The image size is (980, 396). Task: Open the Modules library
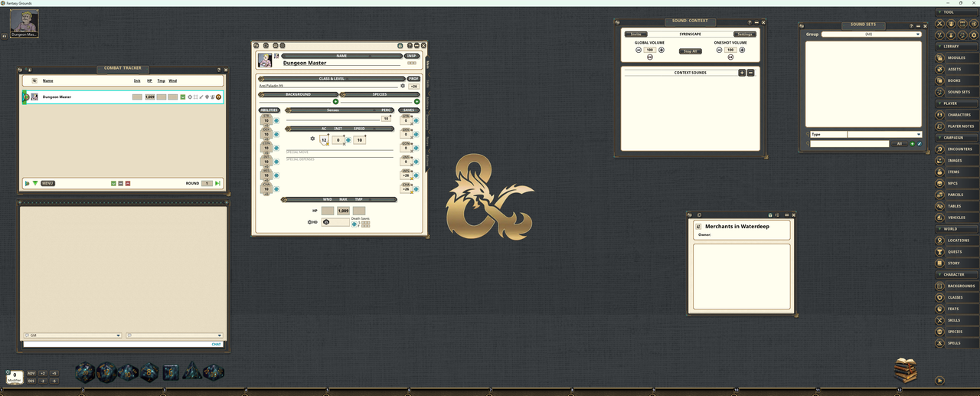[x=957, y=57]
